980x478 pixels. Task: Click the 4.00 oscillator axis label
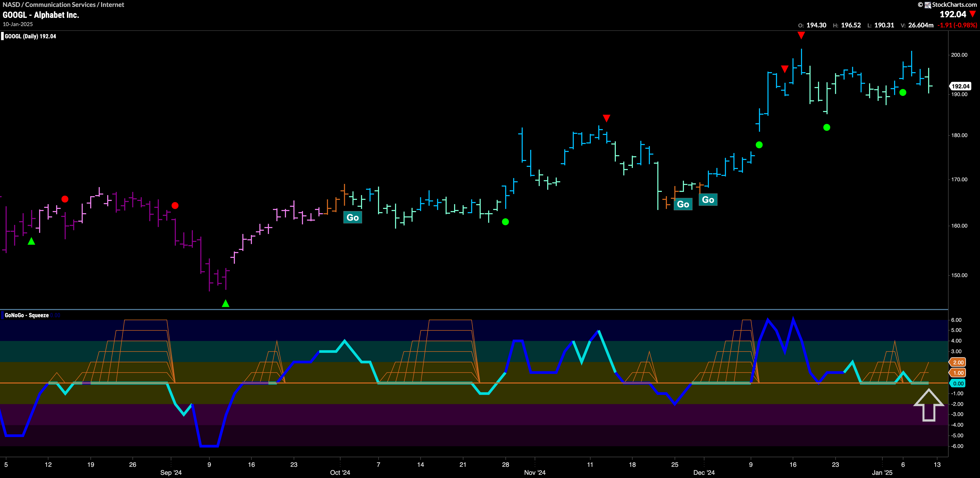pyautogui.click(x=956, y=341)
